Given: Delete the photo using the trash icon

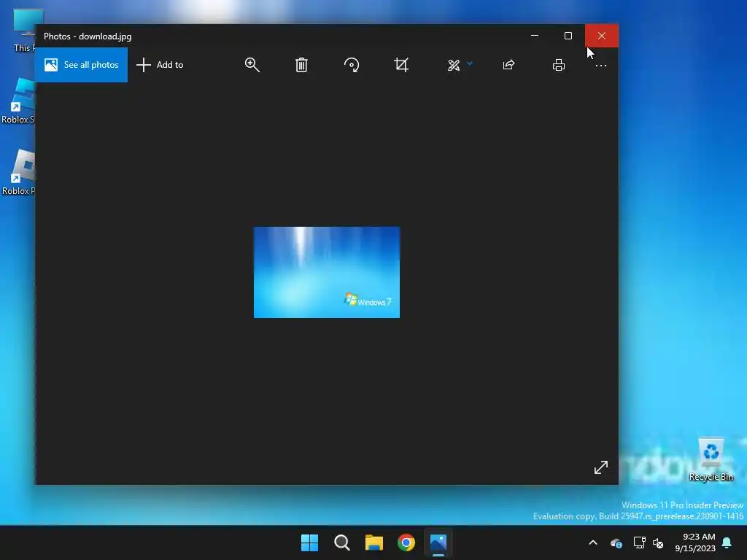Looking at the screenshot, I should [x=301, y=65].
